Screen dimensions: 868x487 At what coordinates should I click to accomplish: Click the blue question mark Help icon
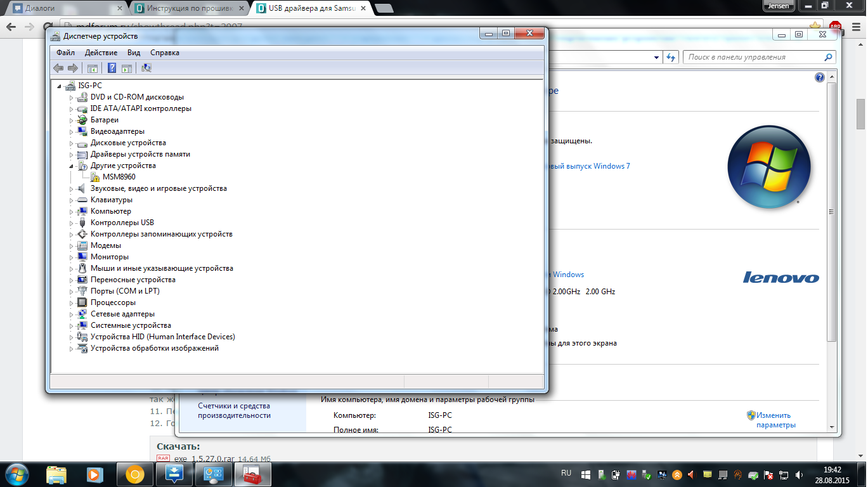click(x=112, y=68)
